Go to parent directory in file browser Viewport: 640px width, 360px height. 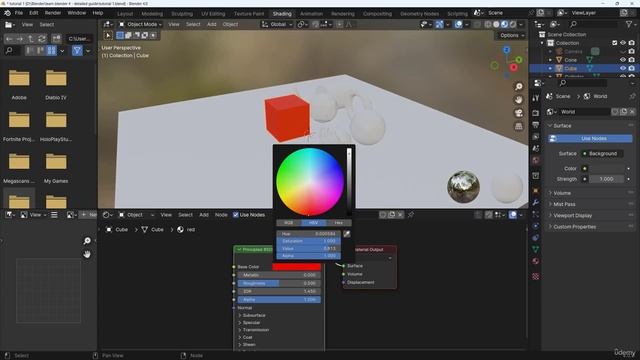click(x=31, y=39)
